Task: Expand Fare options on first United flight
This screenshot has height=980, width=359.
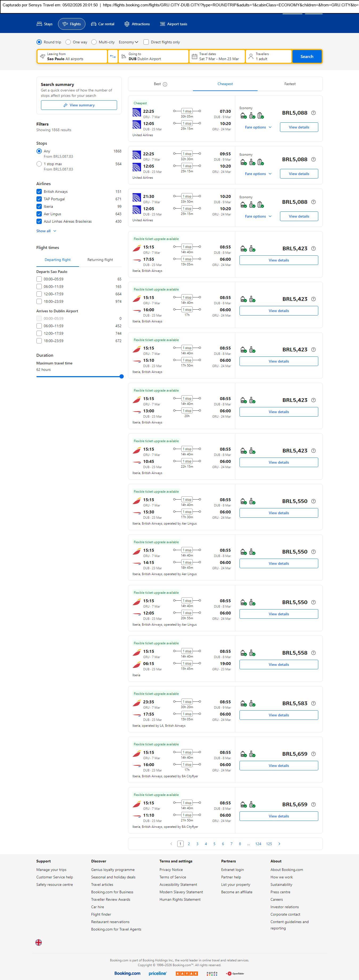Action: 258,127
